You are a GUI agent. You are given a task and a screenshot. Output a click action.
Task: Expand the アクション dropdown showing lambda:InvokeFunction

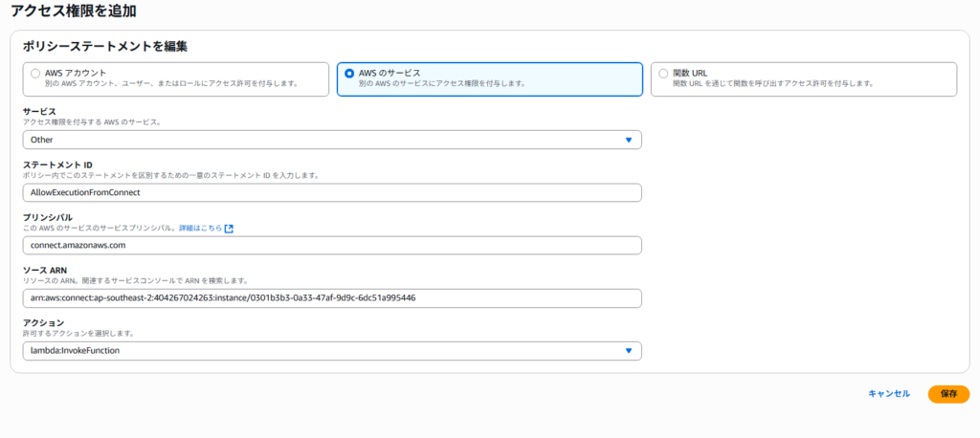[x=331, y=351]
